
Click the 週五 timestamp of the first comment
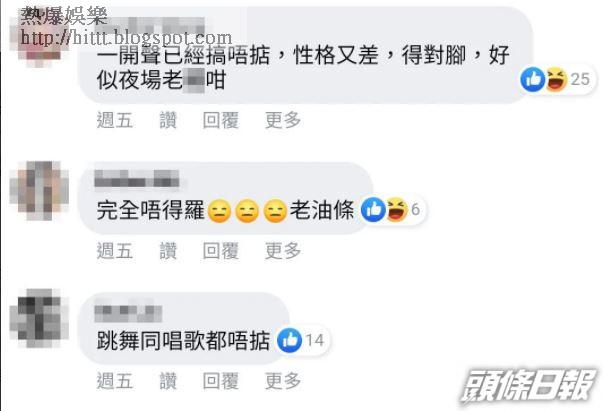click(115, 120)
